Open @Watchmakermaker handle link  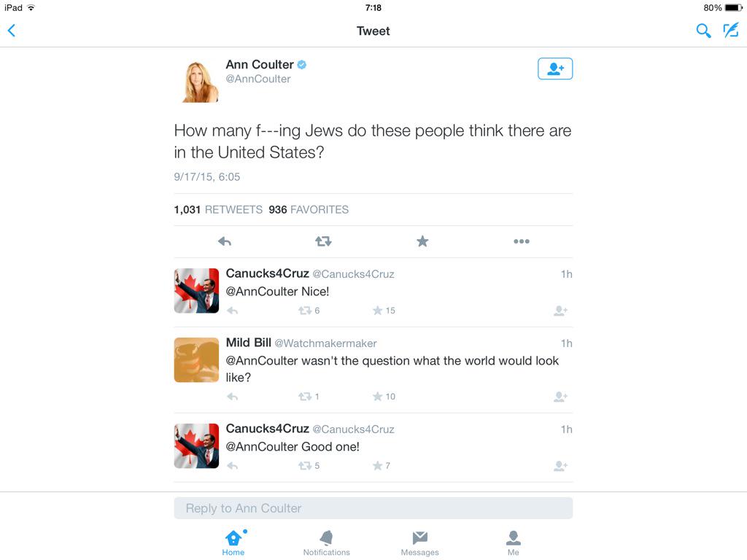[325, 343]
